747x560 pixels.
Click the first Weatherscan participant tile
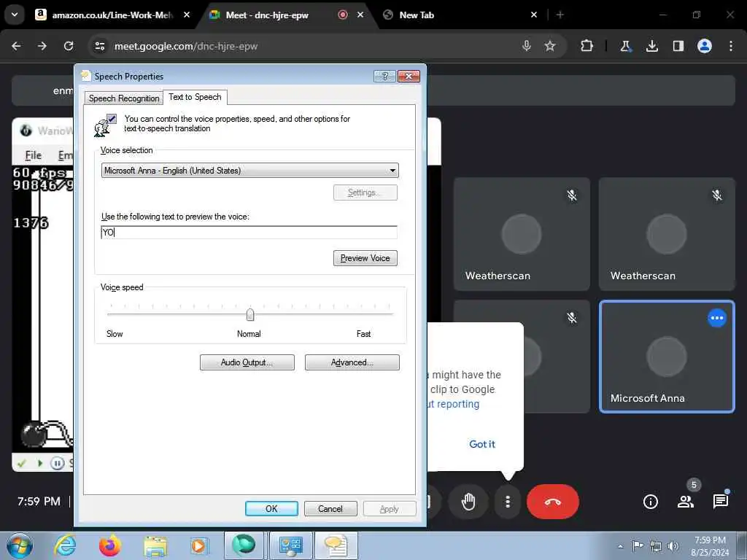(522, 234)
